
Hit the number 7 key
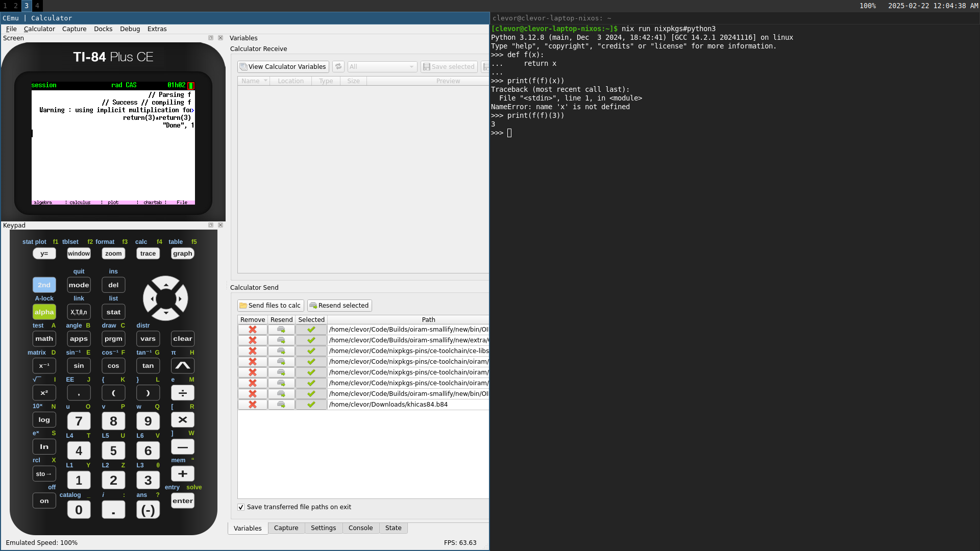point(79,421)
